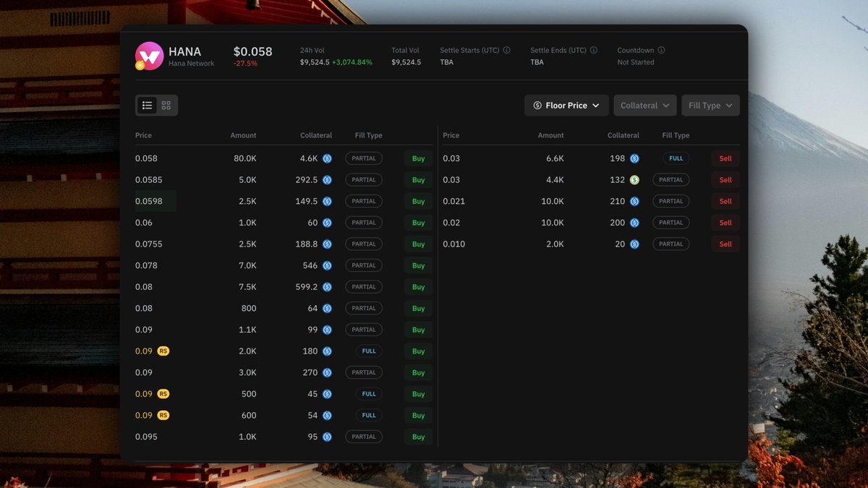Click collateral coin icon beside 20
This screenshot has height=488, width=868.
634,244
